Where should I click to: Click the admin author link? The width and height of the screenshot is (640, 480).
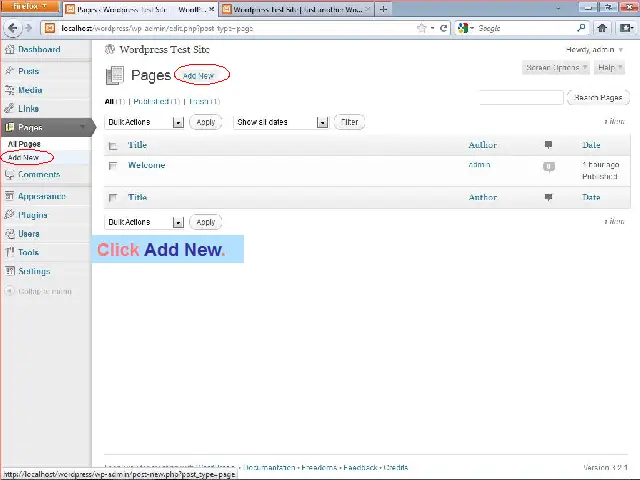(x=479, y=164)
